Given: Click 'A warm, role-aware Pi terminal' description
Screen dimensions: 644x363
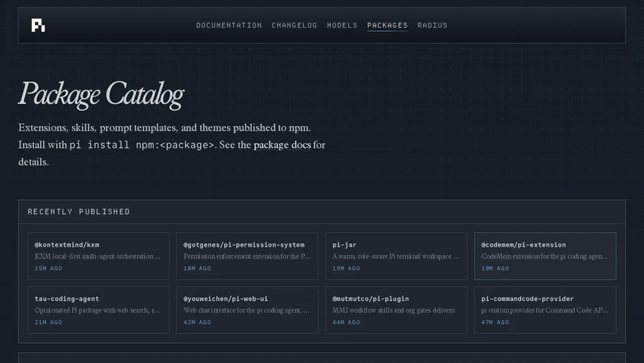Looking at the screenshot, I should [396, 256].
